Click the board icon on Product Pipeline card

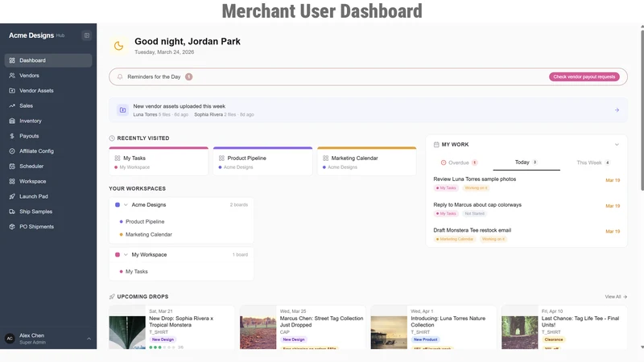click(x=221, y=158)
